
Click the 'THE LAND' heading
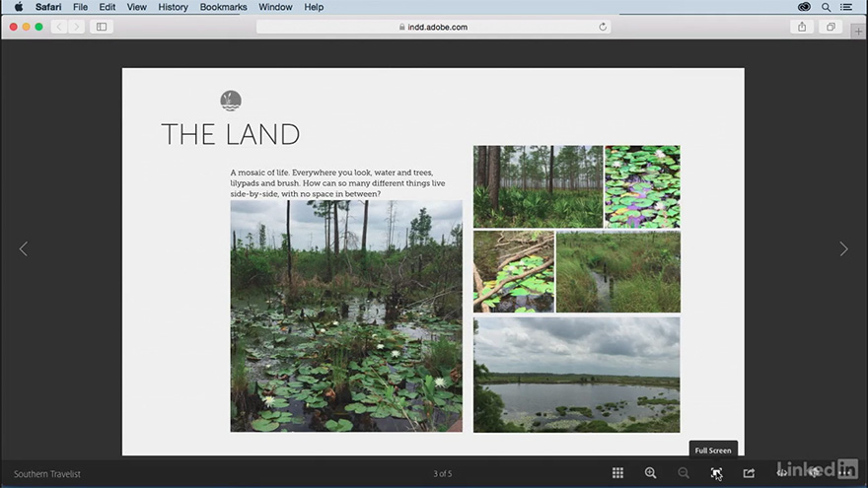(x=230, y=134)
